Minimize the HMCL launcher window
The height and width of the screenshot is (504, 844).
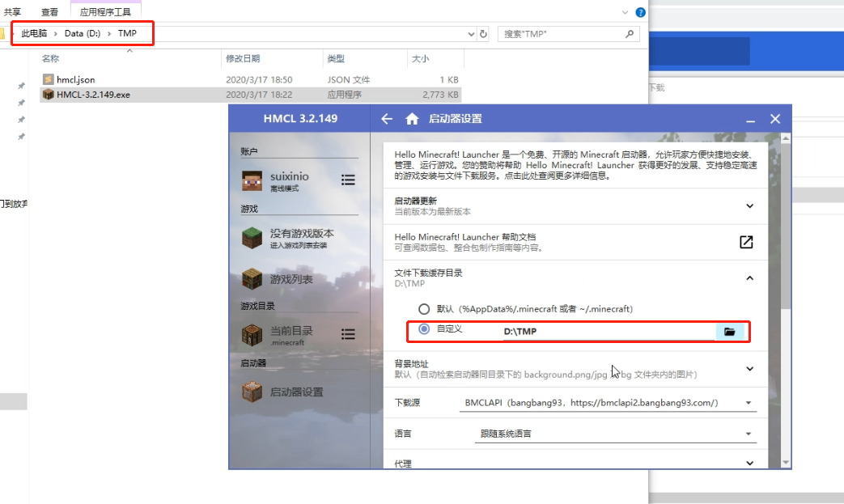click(750, 120)
